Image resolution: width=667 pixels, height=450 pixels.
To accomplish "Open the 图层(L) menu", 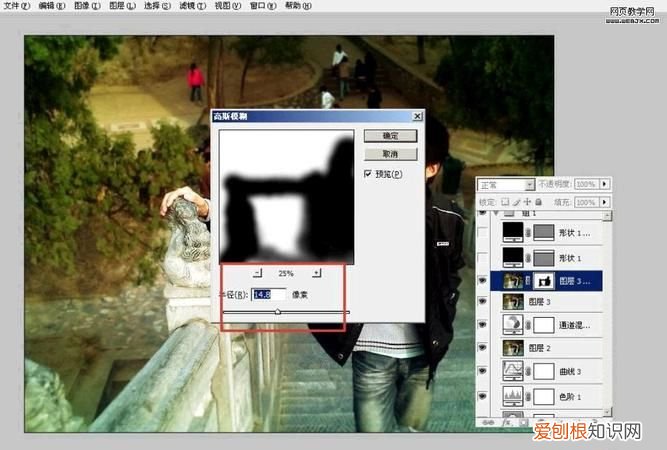I will pyautogui.click(x=123, y=6).
